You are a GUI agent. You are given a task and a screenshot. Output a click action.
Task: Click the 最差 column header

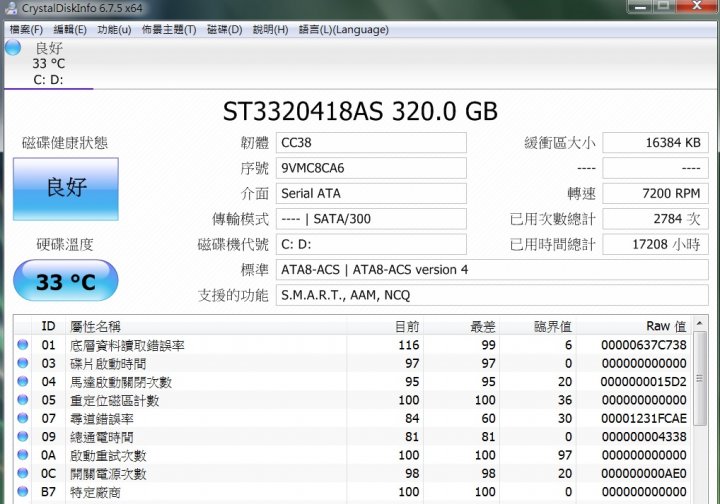461,326
